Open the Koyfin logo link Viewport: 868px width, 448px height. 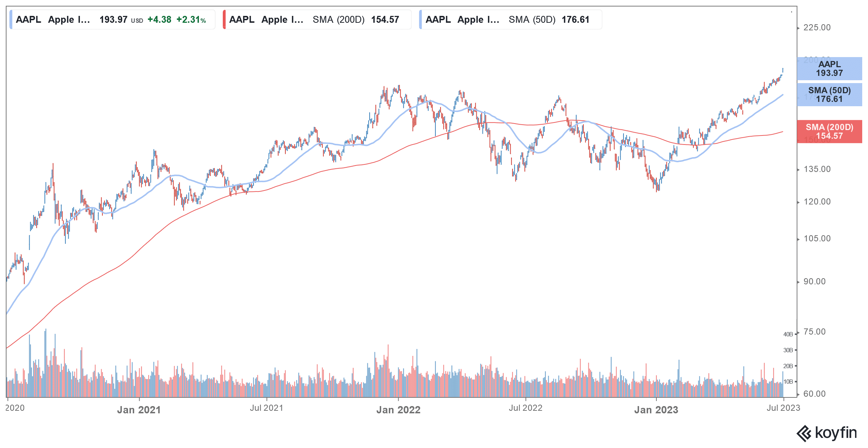(x=827, y=433)
